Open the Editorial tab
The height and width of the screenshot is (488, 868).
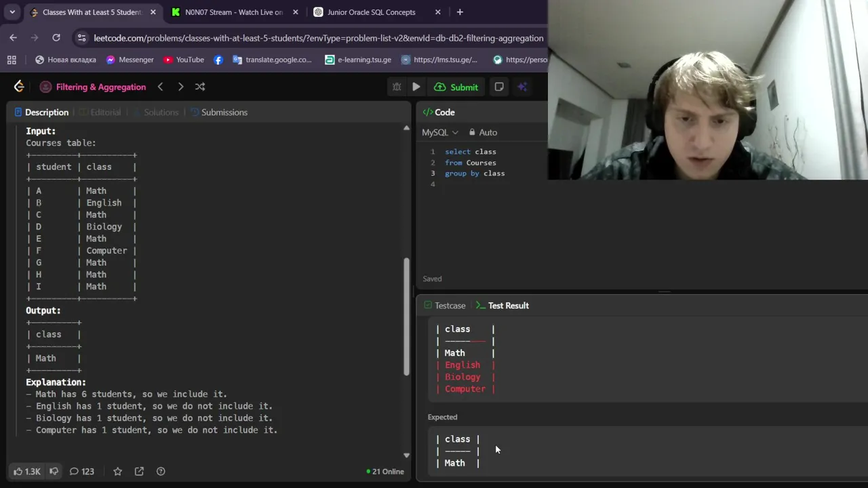click(x=100, y=113)
